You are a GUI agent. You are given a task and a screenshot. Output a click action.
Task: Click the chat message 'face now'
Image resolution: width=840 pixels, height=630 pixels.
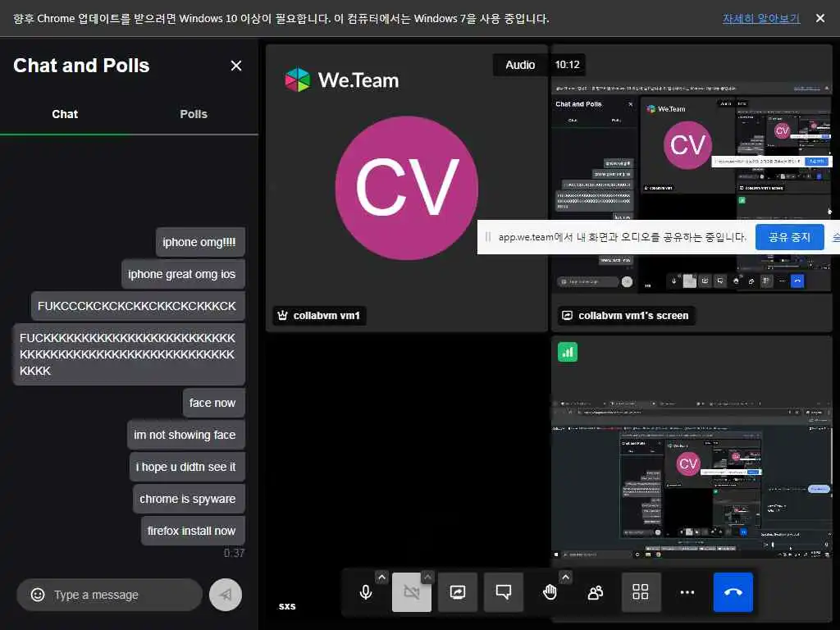(x=212, y=403)
